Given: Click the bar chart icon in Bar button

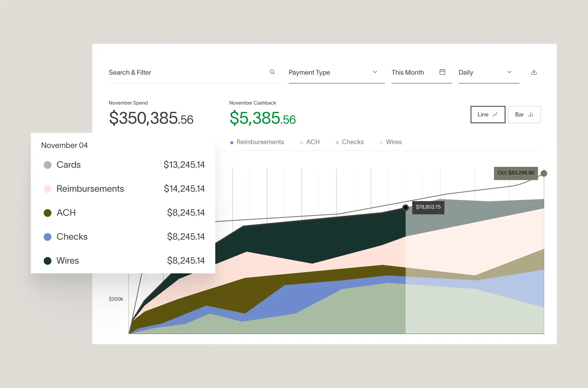Looking at the screenshot, I should 531,115.
